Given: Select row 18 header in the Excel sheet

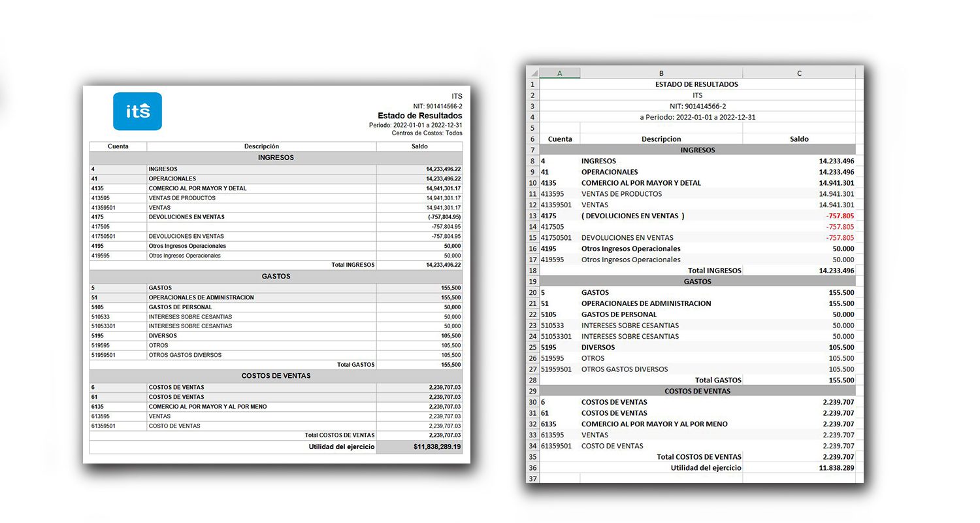Looking at the screenshot, I should click(x=532, y=270).
